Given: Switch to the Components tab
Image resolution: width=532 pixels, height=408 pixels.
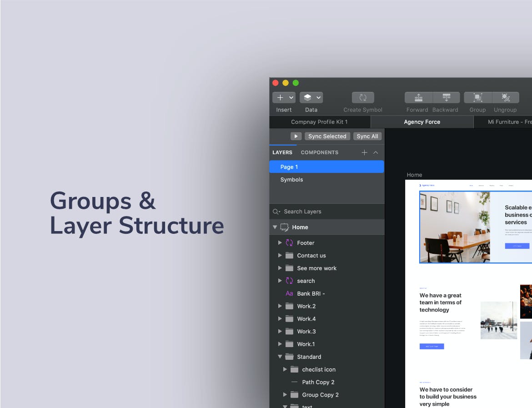Looking at the screenshot, I should [x=319, y=152].
